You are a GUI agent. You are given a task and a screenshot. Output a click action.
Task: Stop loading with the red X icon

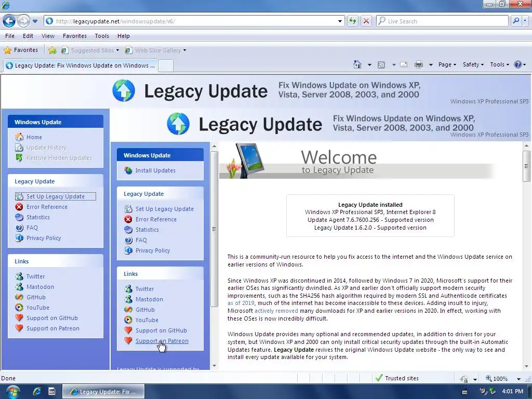(x=366, y=21)
